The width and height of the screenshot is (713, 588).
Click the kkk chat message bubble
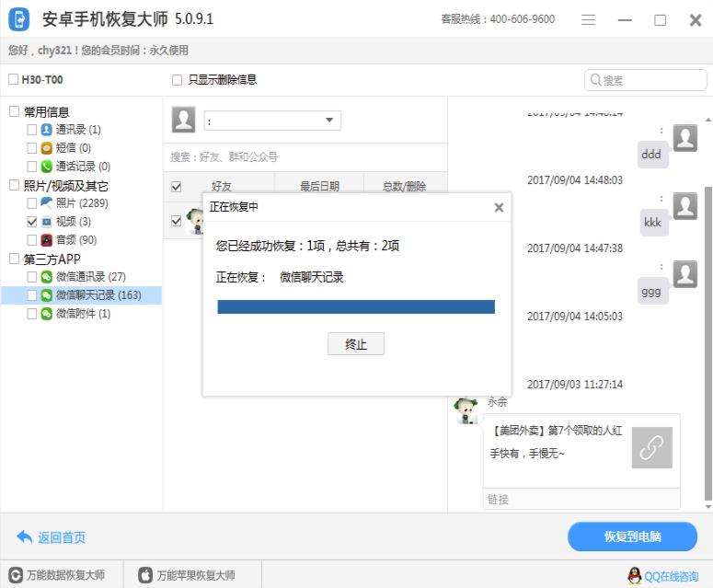653,223
